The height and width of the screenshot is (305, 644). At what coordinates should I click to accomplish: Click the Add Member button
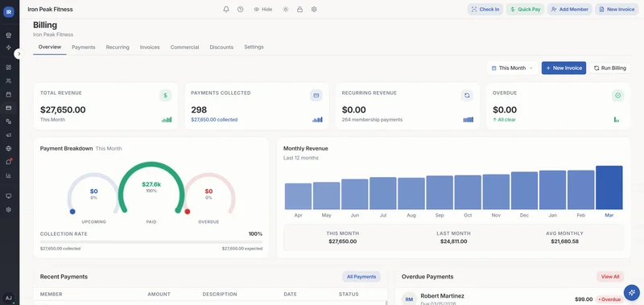pos(570,10)
